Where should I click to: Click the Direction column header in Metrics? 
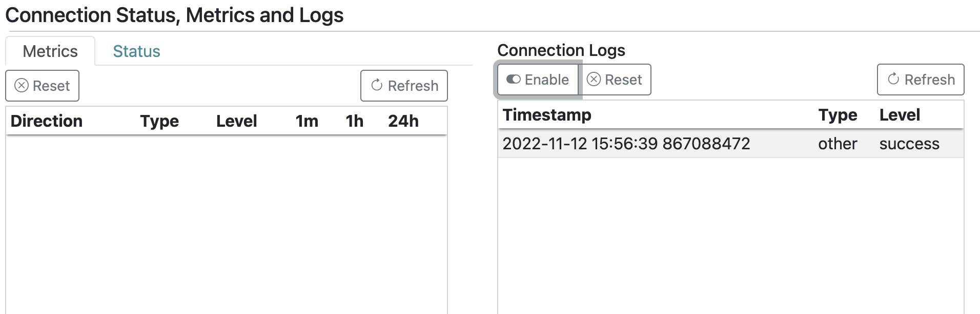click(x=46, y=121)
